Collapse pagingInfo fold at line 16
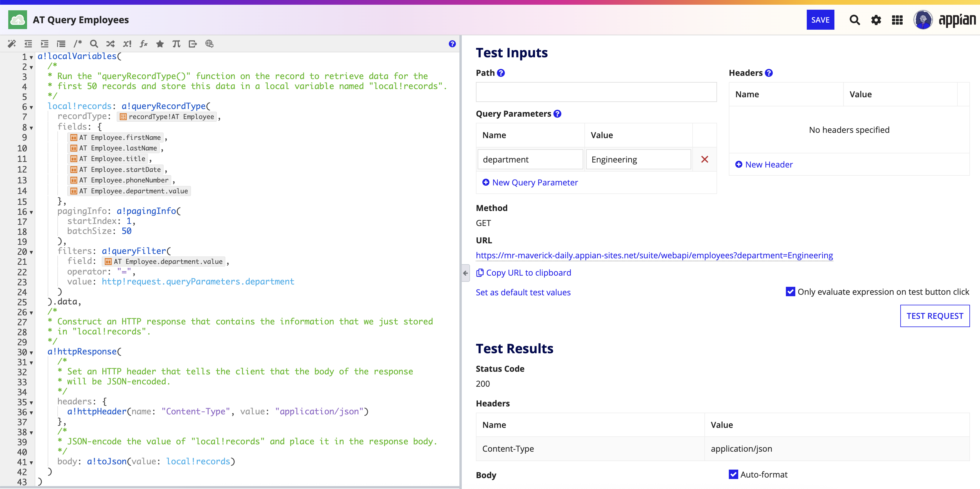Image resolution: width=980 pixels, height=489 pixels. [31, 212]
